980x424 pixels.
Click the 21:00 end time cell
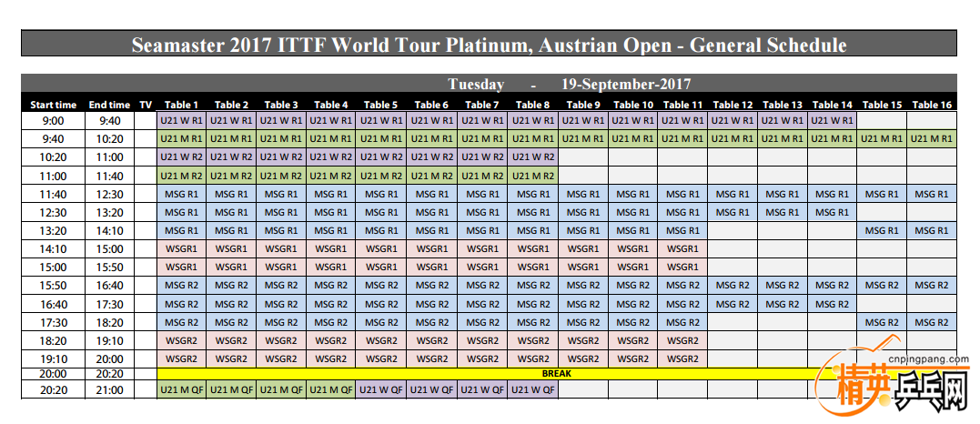point(109,389)
